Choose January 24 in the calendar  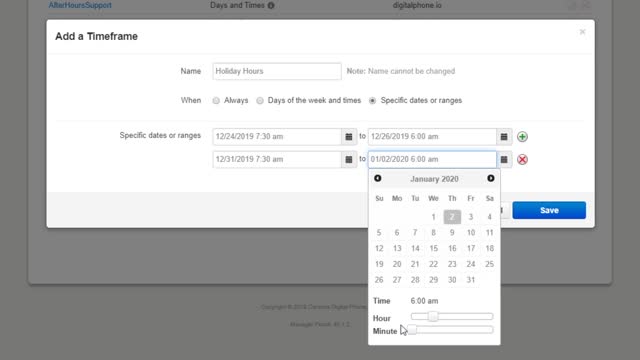pos(471,264)
